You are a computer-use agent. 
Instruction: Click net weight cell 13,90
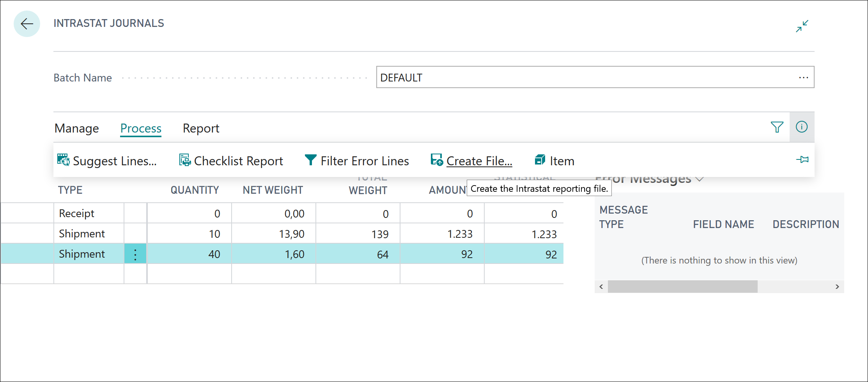[274, 234]
